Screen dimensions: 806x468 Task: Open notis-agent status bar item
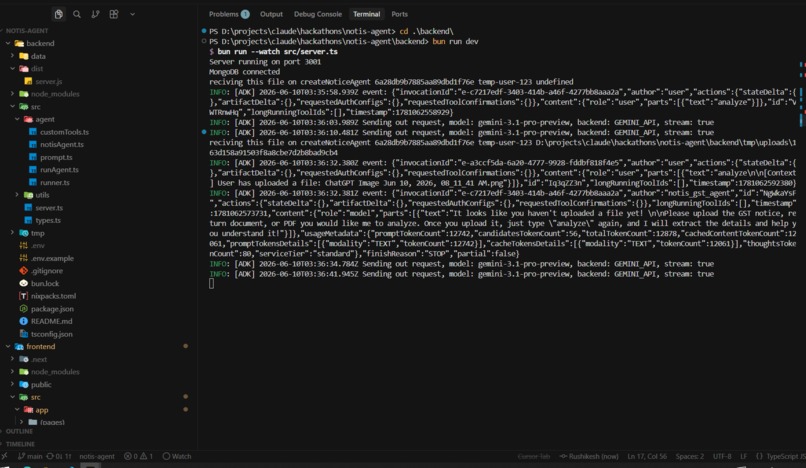pyautogui.click(x=97, y=456)
